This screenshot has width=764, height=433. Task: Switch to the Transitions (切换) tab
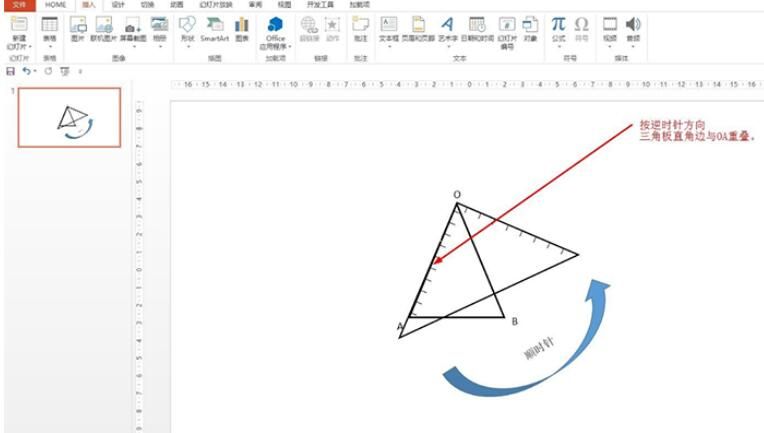(147, 5)
